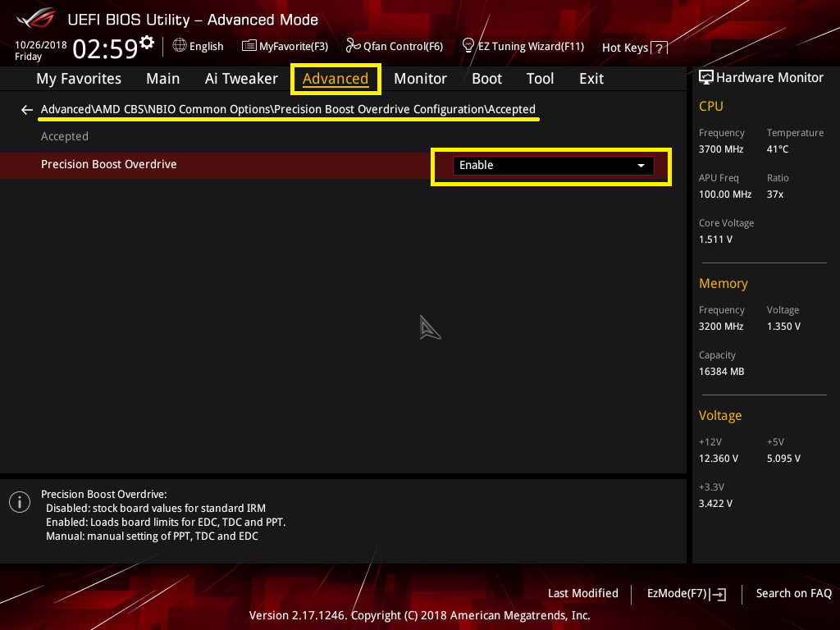The width and height of the screenshot is (840, 630).
Task: Click the Memory section heading
Action: tap(724, 283)
